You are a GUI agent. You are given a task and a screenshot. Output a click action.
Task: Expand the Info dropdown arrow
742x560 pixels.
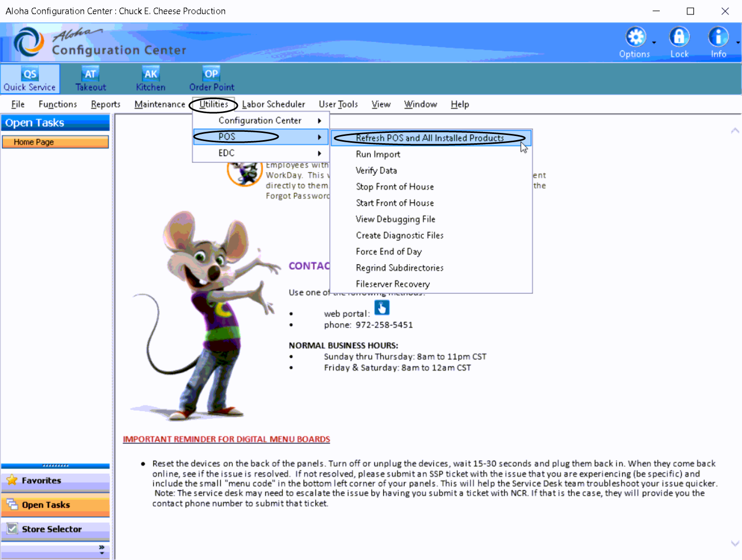pyautogui.click(x=738, y=42)
